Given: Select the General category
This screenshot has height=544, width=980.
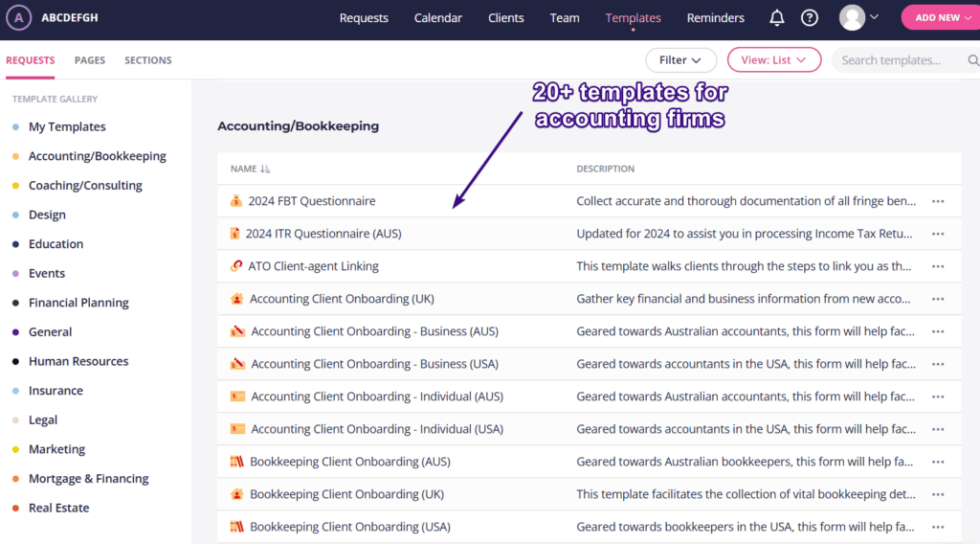Looking at the screenshot, I should click(50, 332).
